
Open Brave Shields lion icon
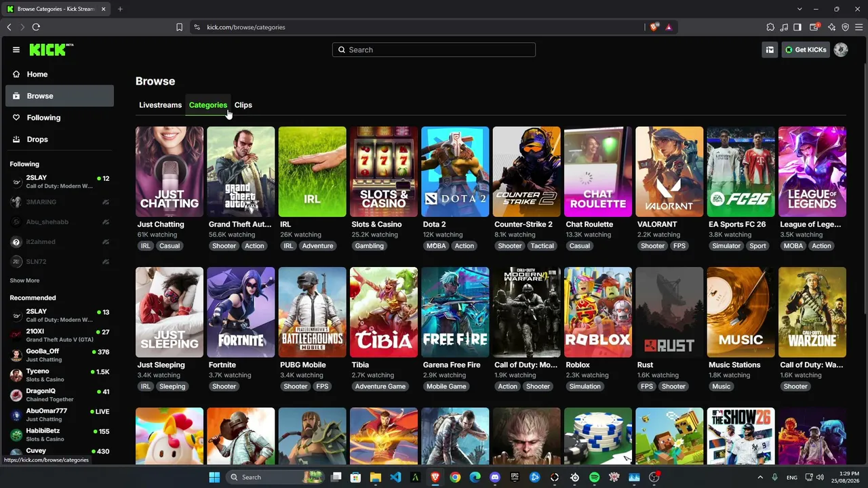point(654,27)
